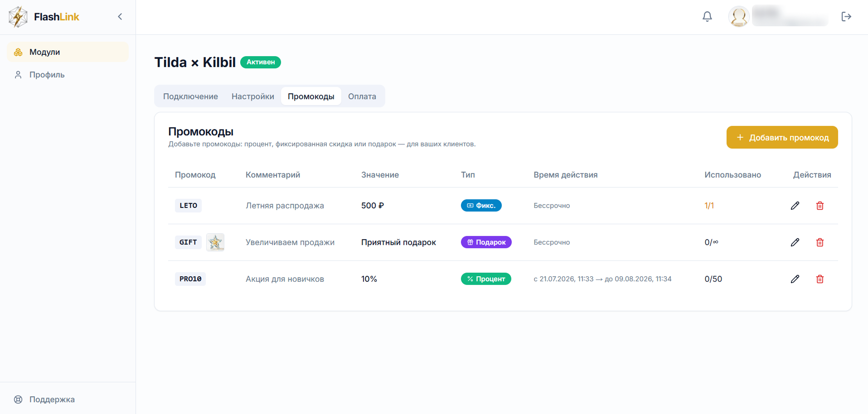
Task: Open the notifications bell
Action: 707,17
